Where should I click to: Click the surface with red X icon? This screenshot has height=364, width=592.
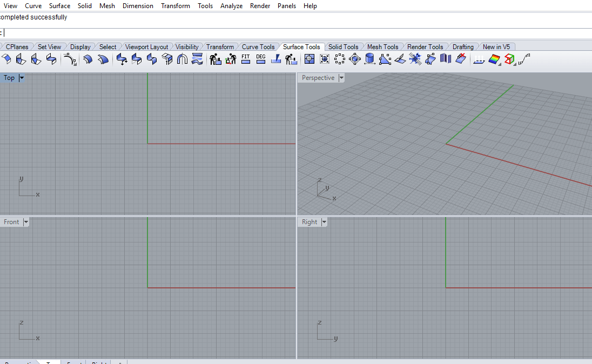(x=461, y=59)
